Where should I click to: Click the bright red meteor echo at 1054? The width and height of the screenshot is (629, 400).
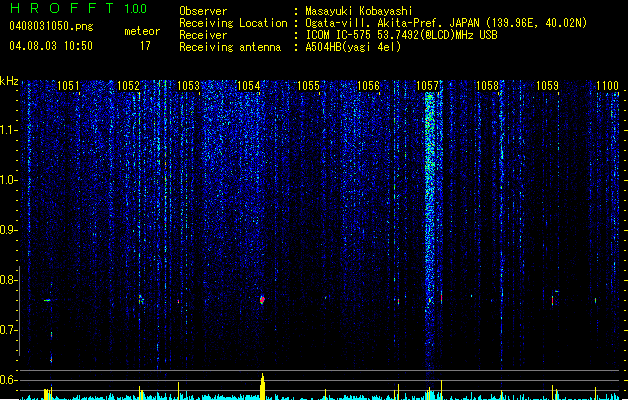(x=262, y=300)
